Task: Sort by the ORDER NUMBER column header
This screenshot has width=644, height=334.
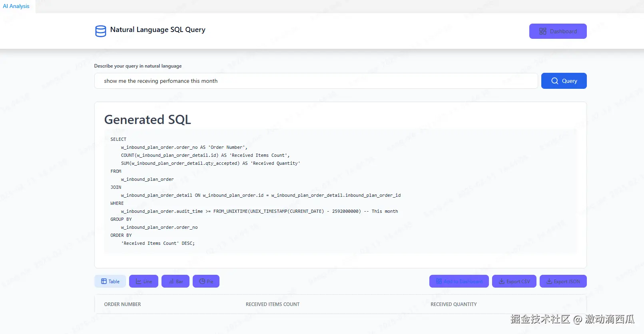Action: click(123, 304)
